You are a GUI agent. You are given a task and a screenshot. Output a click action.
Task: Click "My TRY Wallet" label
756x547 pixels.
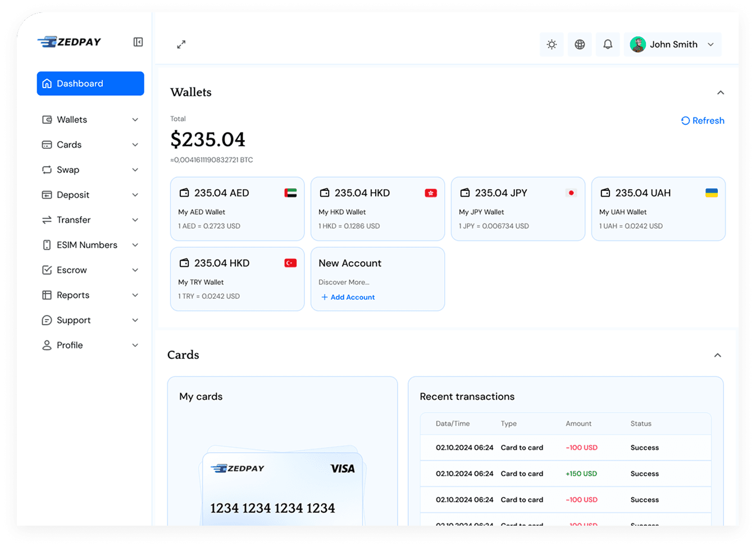[201, 282]
